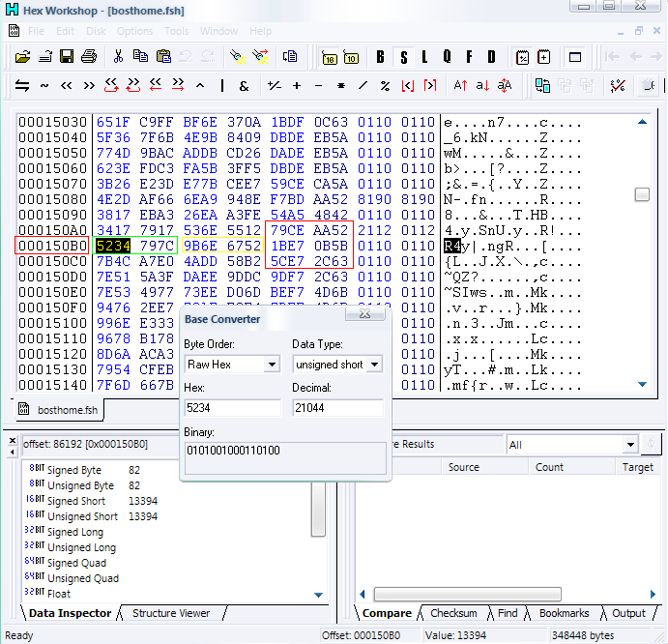Click the Hex input field showing 5234
The width and height of the screenshot is (668, 644).
233,408
